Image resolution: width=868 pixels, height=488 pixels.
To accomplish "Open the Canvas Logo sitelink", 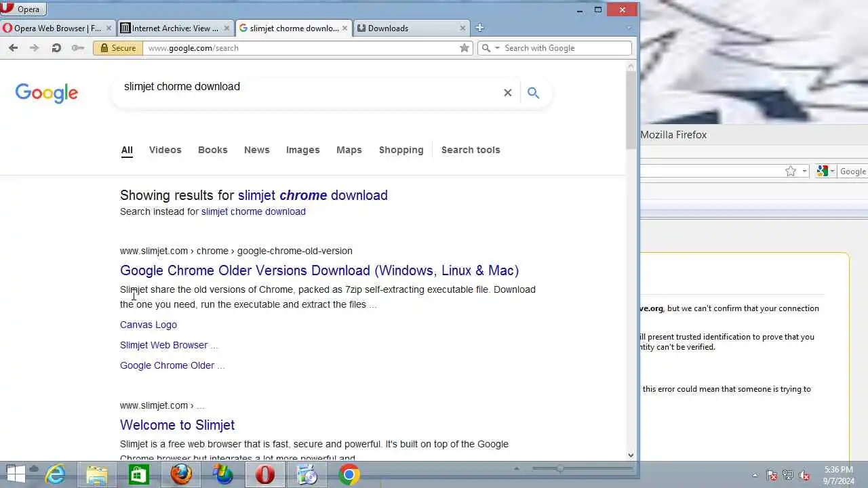I will [149, 325].
